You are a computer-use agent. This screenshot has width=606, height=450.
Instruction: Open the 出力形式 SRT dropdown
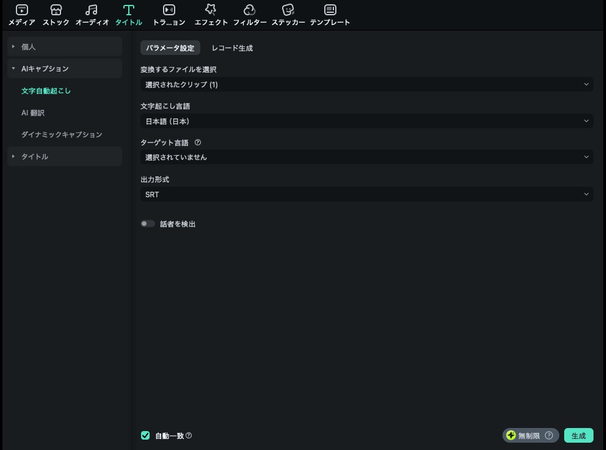367,194
